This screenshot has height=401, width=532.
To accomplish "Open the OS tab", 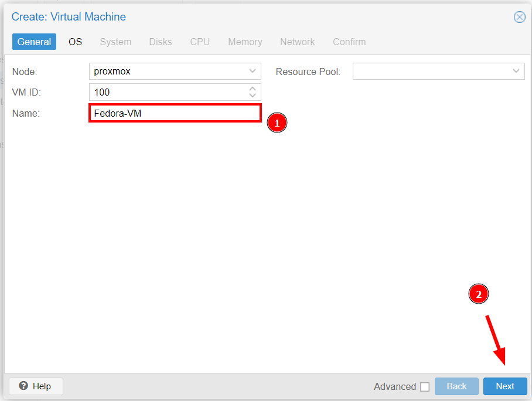I will pyautogui.click(x=75, y=42).
